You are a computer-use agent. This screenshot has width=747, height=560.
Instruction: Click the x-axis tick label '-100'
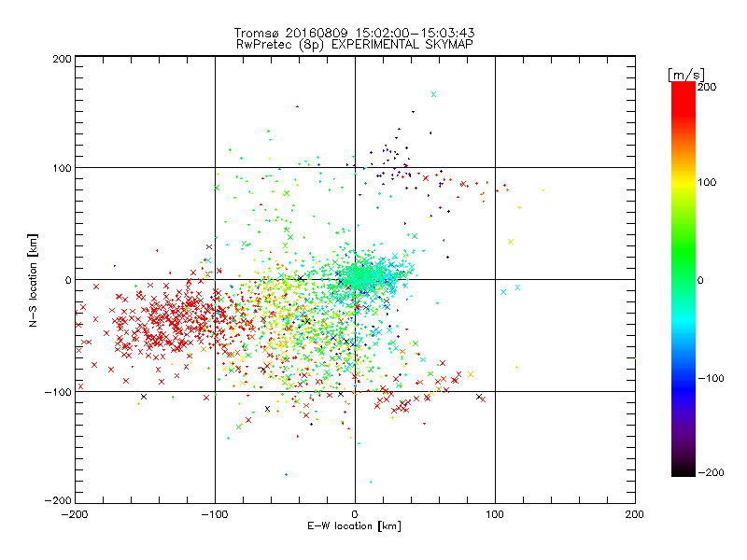[x=215, y=514]
